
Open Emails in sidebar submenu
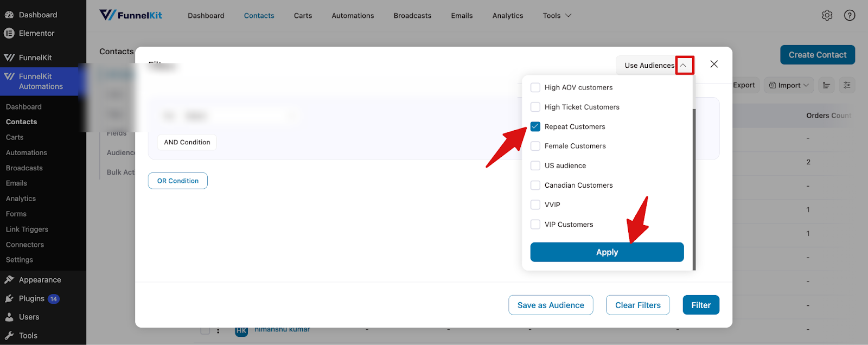click(x=16, y=183)
